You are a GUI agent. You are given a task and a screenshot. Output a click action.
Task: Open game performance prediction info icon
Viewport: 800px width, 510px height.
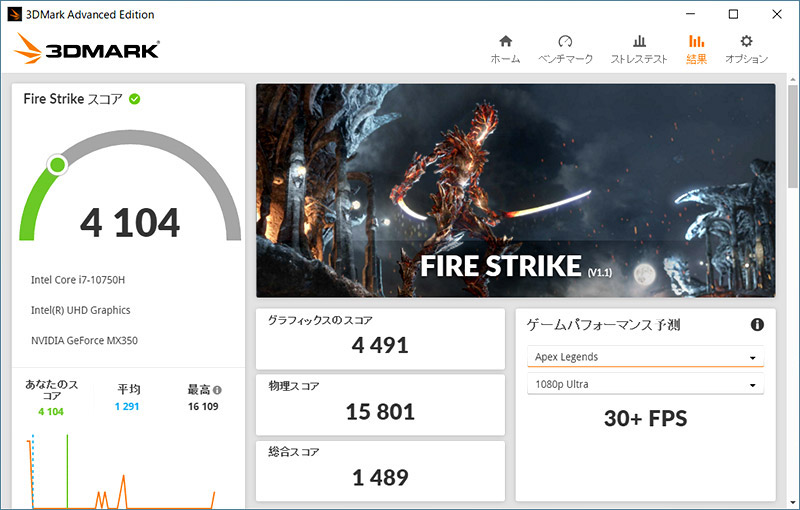coord(757,324)
